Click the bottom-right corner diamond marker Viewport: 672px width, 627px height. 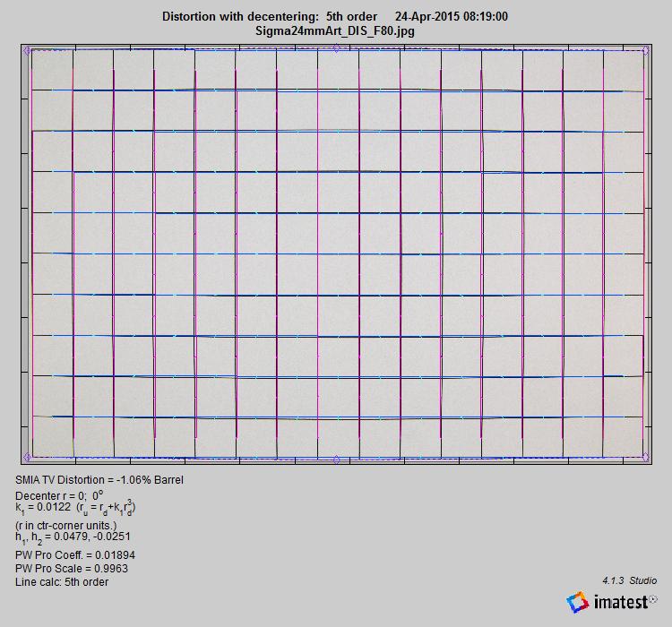point(646,458)
